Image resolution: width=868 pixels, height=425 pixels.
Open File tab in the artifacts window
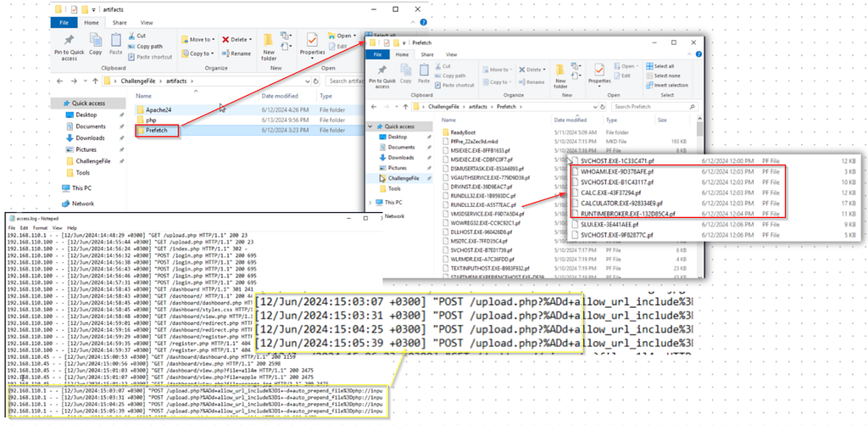coord(64,23)
